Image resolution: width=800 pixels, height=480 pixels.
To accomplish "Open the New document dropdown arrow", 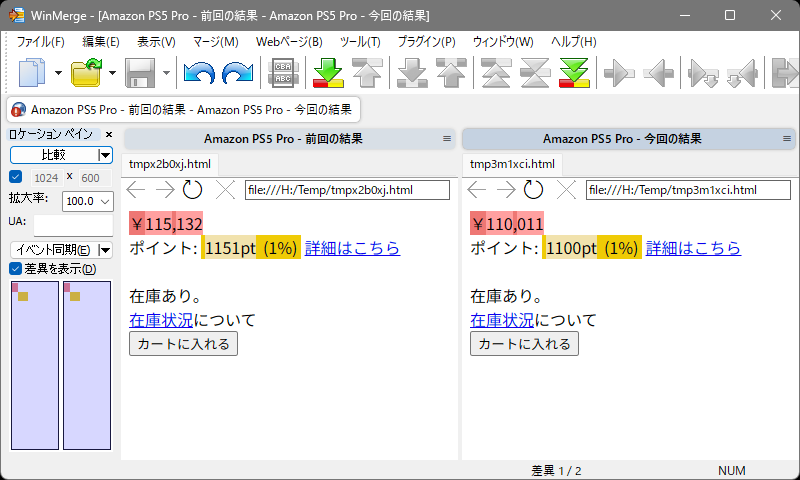I will [58, 73].
